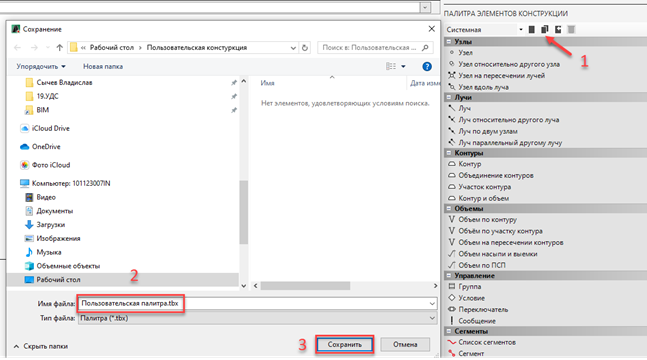Click the Save palette copy icon in the palette toolbar

click(545, 29)
